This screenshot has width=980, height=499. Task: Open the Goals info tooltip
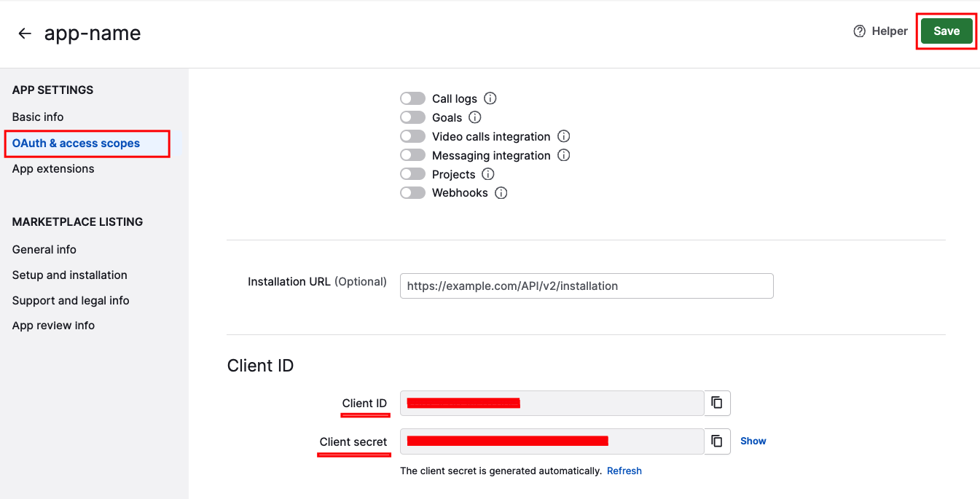coord(474,117)
